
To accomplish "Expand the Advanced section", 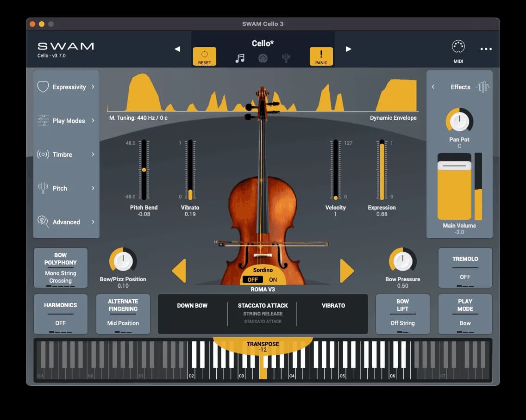I will point(42,222).
